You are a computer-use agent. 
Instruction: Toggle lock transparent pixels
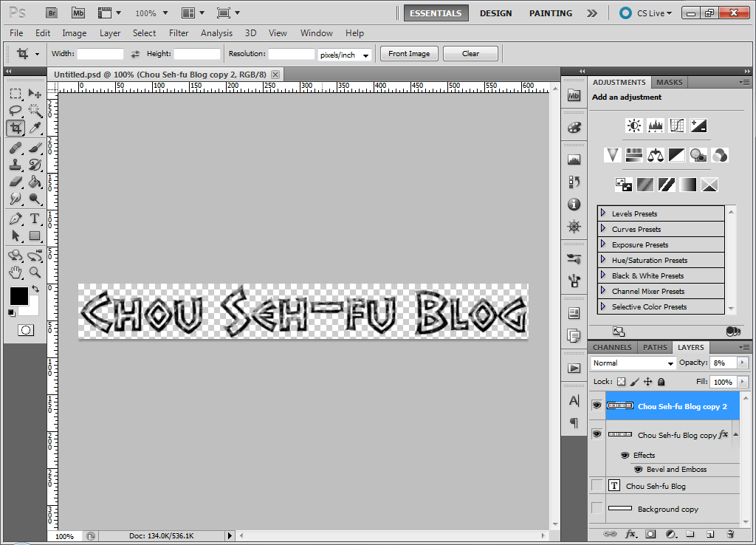[x=622, y=382]
